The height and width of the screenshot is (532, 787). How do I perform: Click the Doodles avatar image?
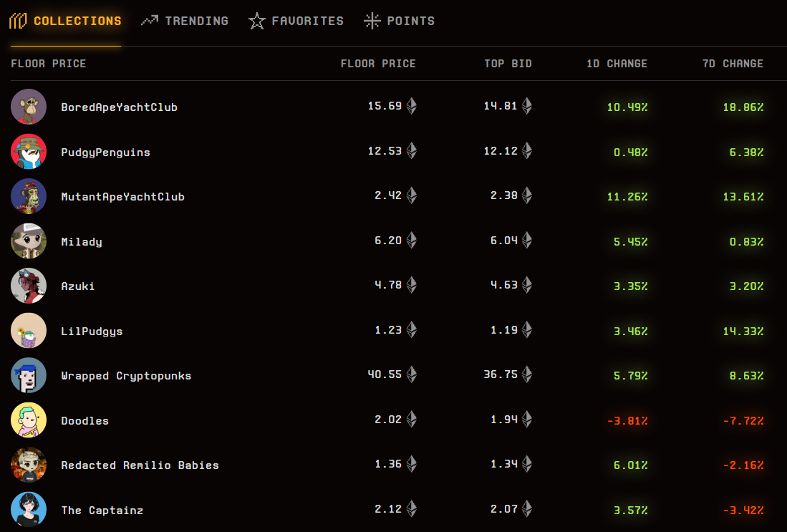[x=29, y=420]
